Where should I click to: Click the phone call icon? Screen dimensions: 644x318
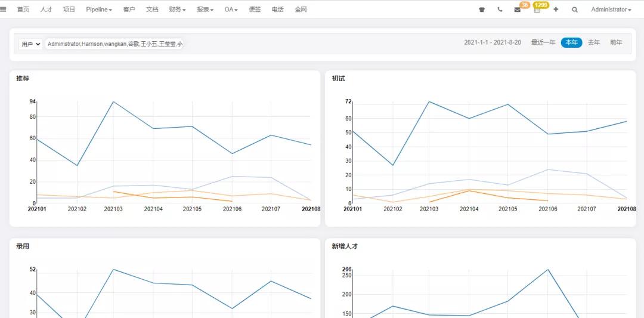(500, 10)
